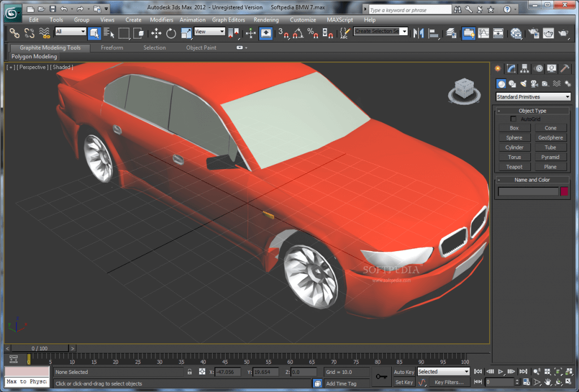Open the Modifiers menu
This screenshot has width=579, height=392.
[162, 20]
